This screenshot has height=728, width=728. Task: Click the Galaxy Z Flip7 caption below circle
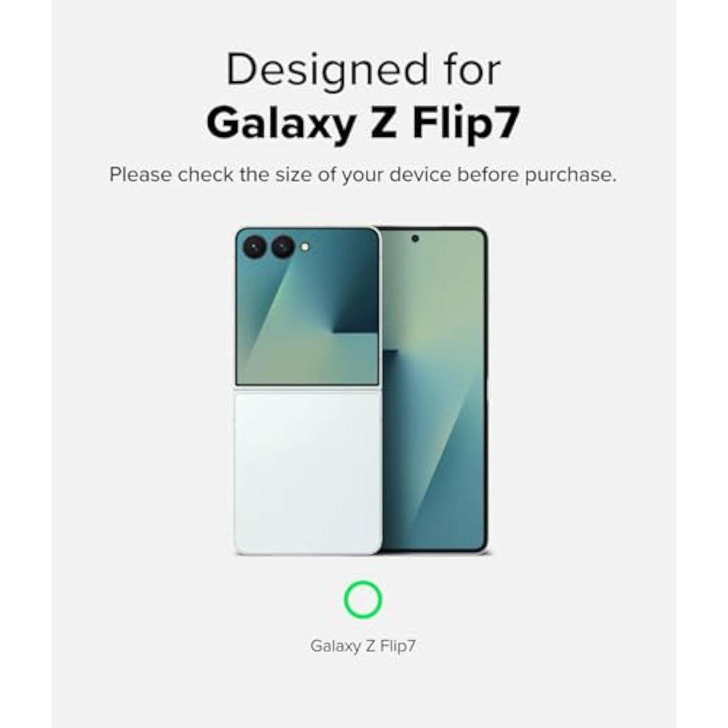click(x=363, y=646)
